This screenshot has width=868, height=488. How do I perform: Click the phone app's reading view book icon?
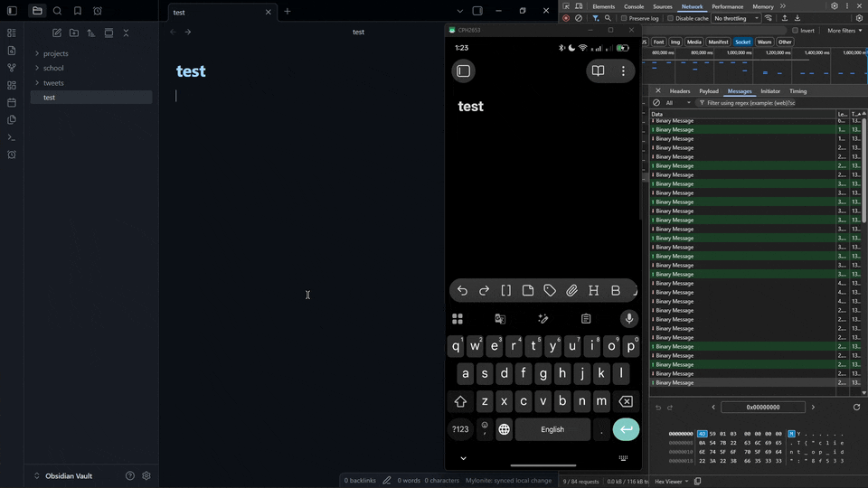[x=598, y=70]
